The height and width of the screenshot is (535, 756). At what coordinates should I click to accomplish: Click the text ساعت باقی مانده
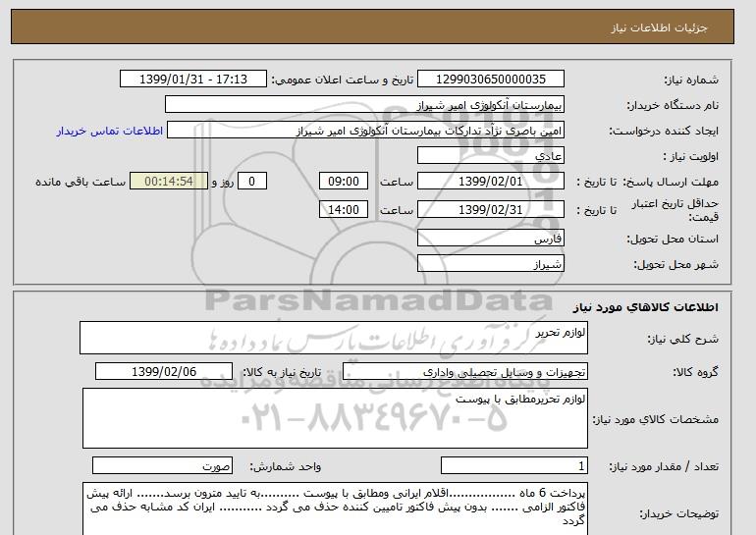click(x=81, y=182)
